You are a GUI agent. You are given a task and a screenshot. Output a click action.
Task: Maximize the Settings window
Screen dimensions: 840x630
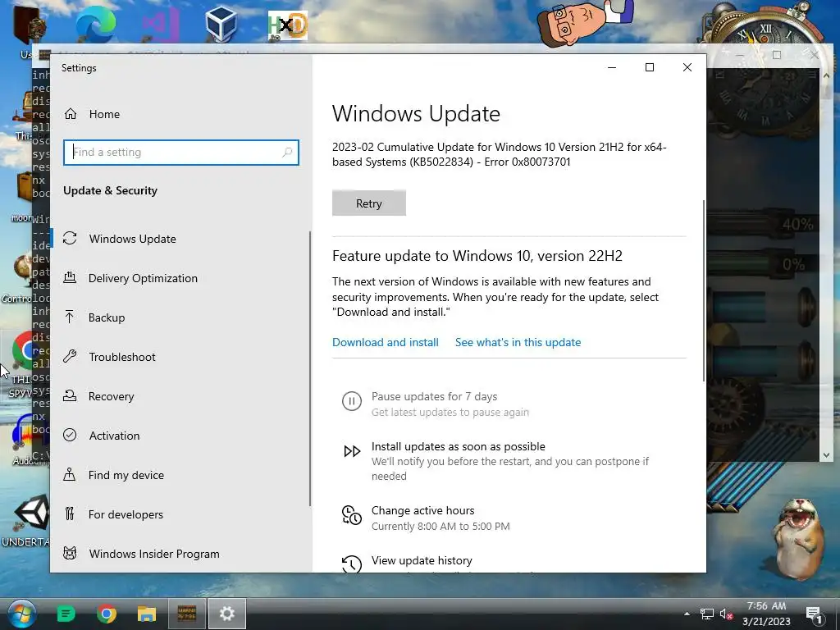[x=650, y=67]
